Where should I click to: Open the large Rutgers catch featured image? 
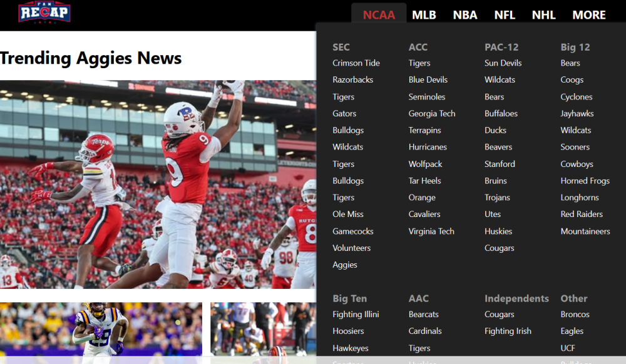[x=158, y=185]
